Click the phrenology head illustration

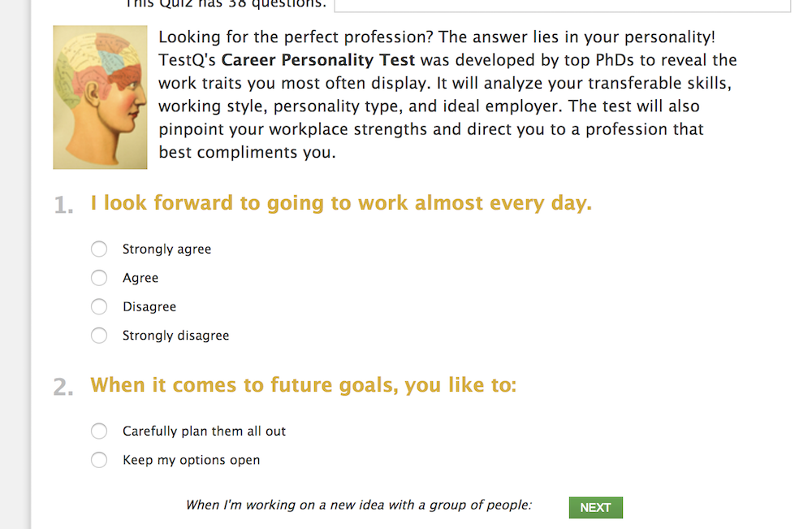pyautogui.click(x=100, y=98)
